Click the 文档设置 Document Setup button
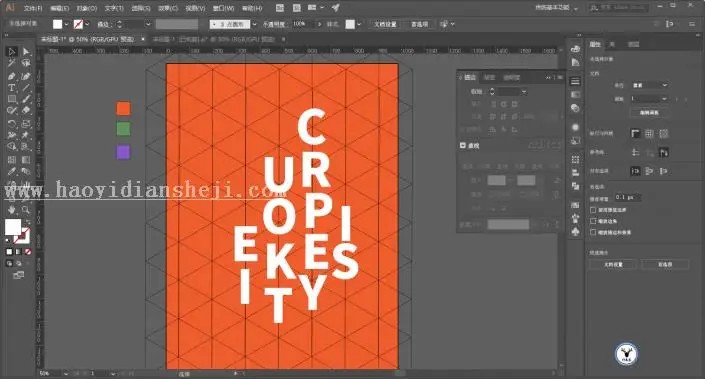705x379 pixels. pyautogui.click(x=613, y=264)
